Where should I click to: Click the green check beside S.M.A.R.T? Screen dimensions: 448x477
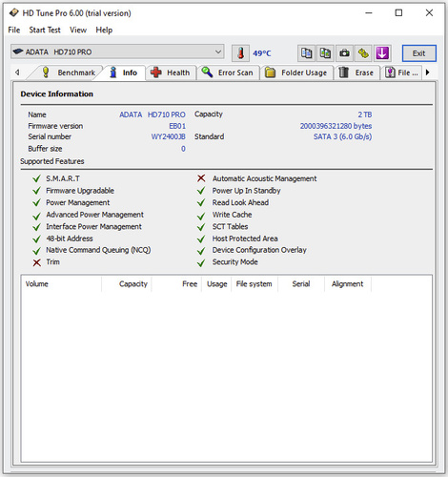point(36,178)
